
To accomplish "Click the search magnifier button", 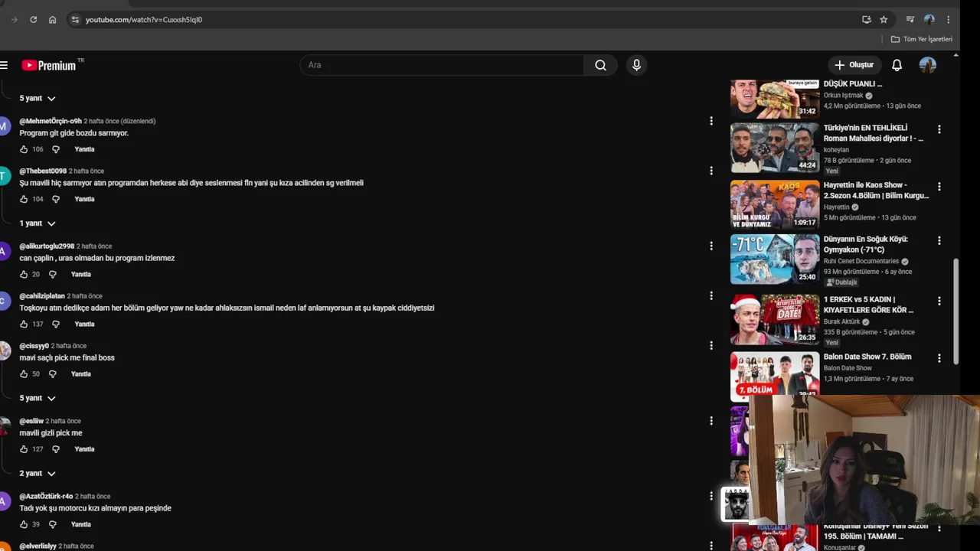I will pos(600,65).
